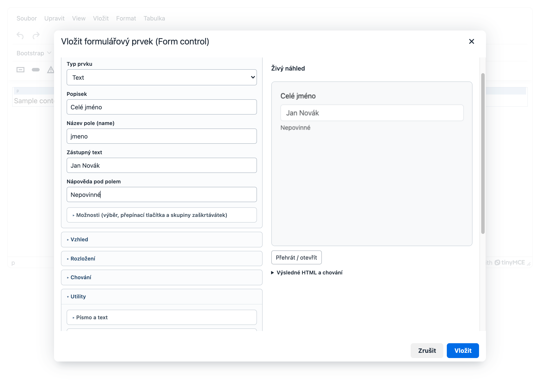The image size is (540, 392).
Task: Expand the Chování section
Action: pyautogui.click(x=162, y=277)
